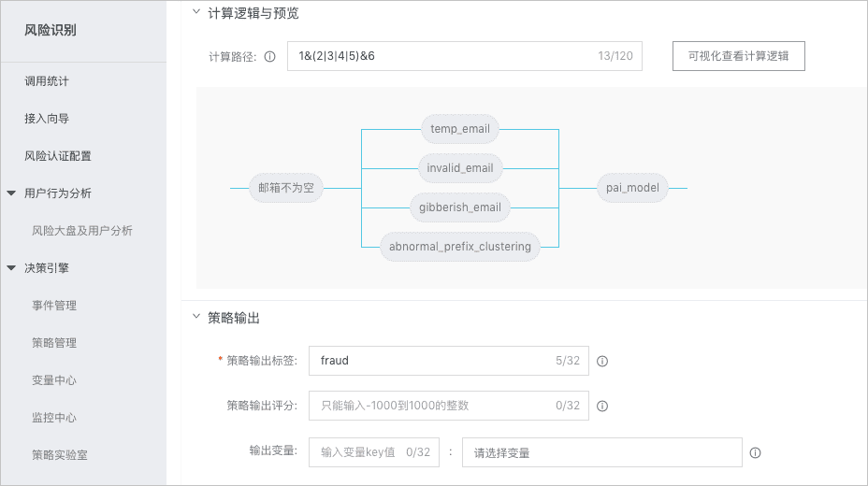Click info icon next to 策略输出评分 field
The width and height of the screenshot is (868, 486).
tap(602, 406)
